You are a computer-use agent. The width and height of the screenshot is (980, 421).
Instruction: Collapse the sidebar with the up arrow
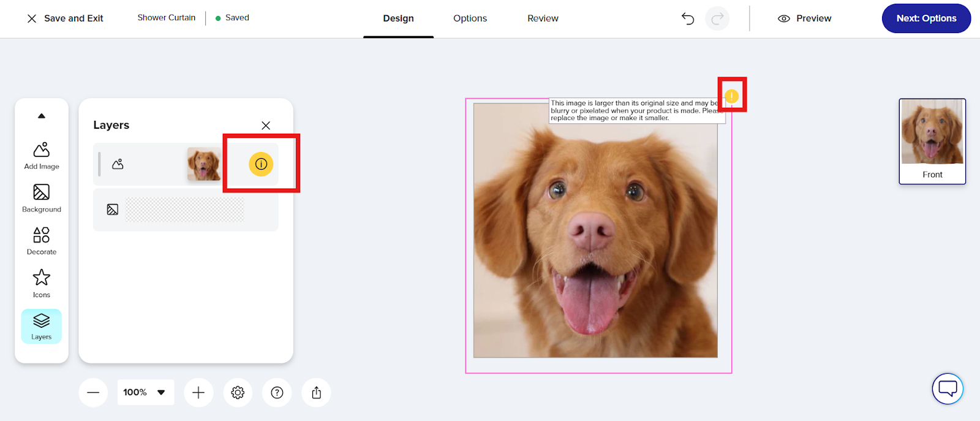pos(42,116)
